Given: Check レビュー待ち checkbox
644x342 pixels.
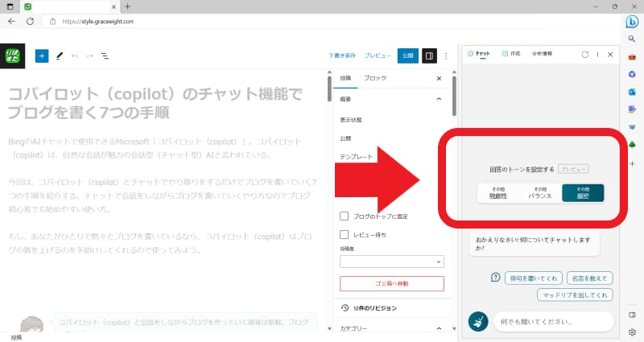Looking at the screenshot, I should [x=345, y=234].
